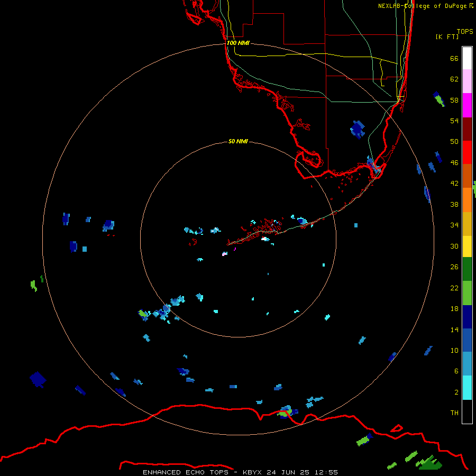Pick the orange swatch between 42 and 38
The height and width of the screenshot is (476, 476).
tap(467, 200)
